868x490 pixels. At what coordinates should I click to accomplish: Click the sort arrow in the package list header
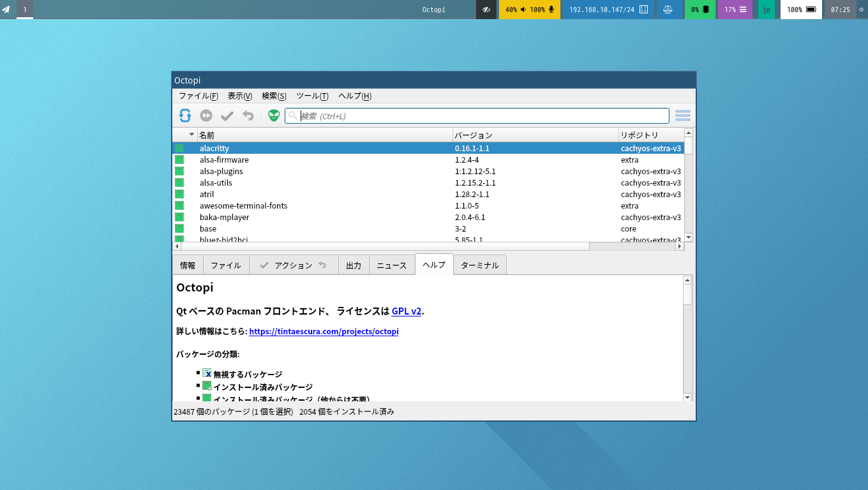pyautogui.click(x=191, y=135)
